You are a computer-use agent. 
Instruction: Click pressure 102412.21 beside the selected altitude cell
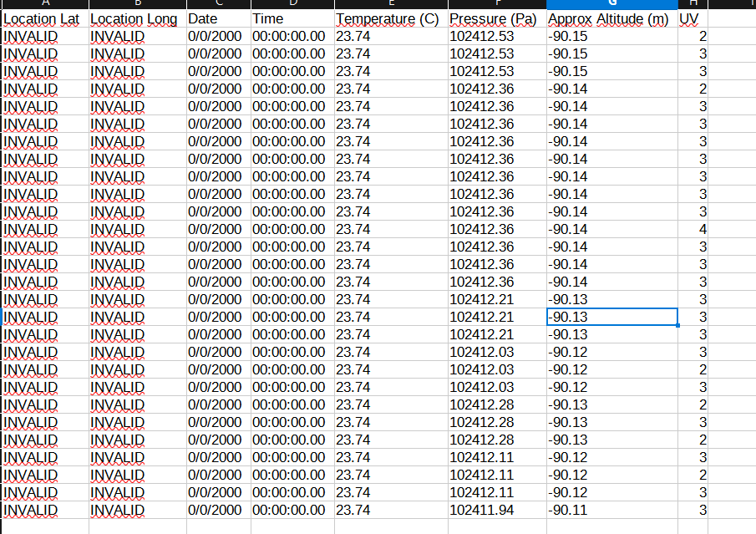497,317
